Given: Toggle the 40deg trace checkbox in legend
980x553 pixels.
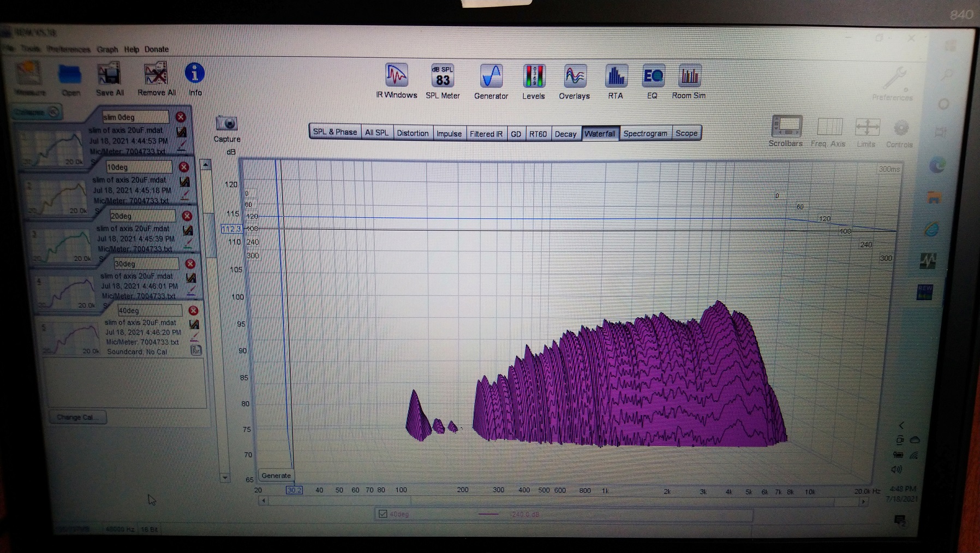Looking at the screenshot, I should coord(383,514).
